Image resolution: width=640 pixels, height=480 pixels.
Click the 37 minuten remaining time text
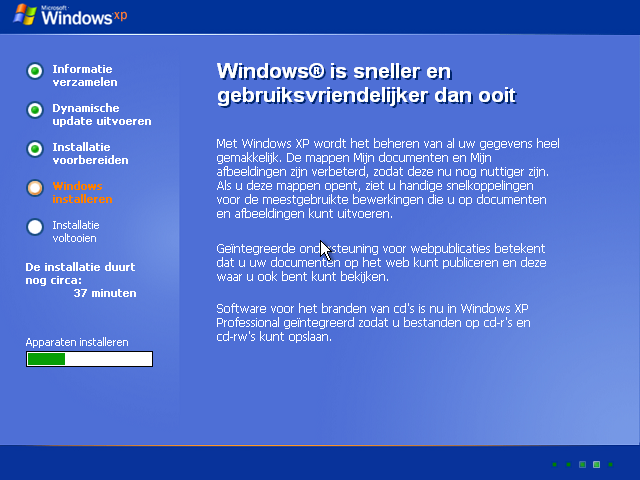click(105, 293)
